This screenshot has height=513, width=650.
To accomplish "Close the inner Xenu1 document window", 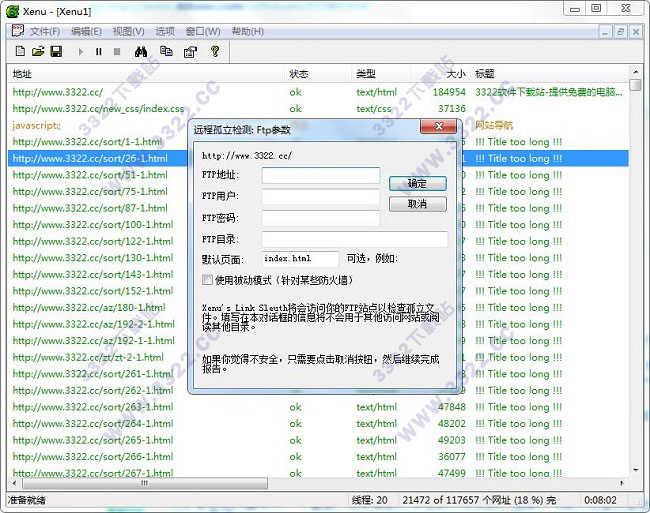I will point(635,31).
